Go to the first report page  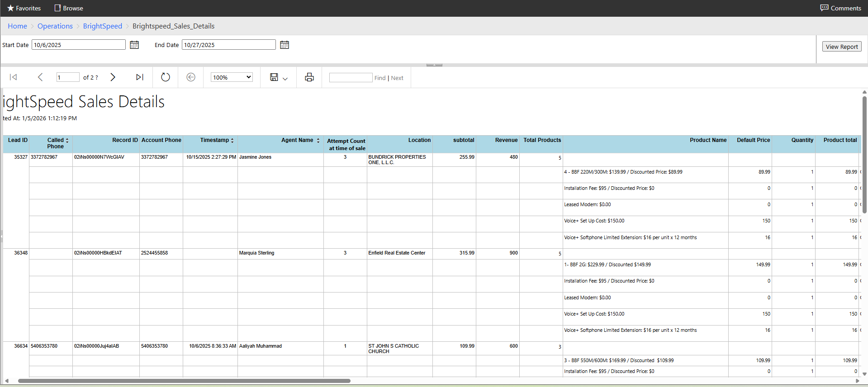pos(14,77)
